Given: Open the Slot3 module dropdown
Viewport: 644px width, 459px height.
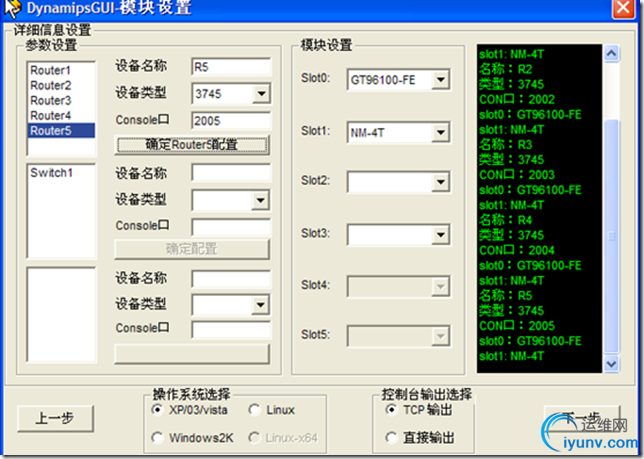Looking at the screenshot, I should click(x=441, y=235).
